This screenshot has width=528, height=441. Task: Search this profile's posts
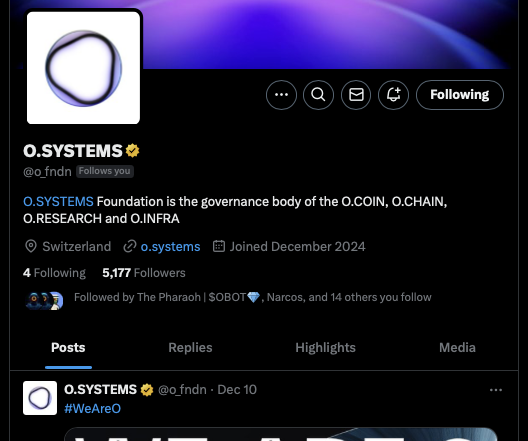[x=318, y=95]
